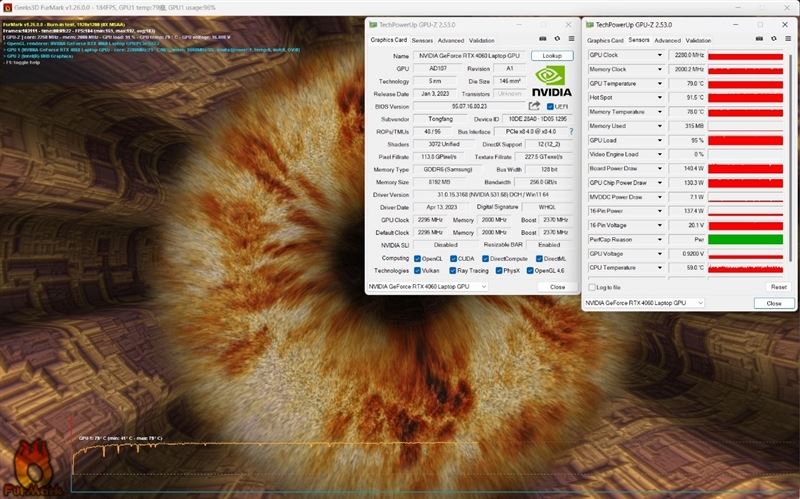Image resolution: width=800 pixels, height=499 pixels.
Task: Click the BIOS version share/export icon
Action: coord(534,106)
